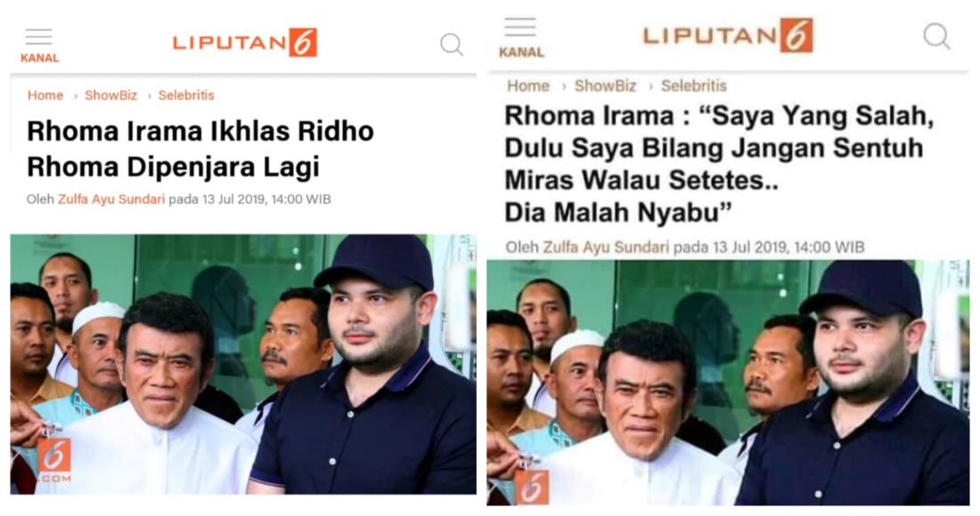Open the KANAL hamburger menu in left screenshot
Viewport: 980px width, 516px height.
coord(38,45)
